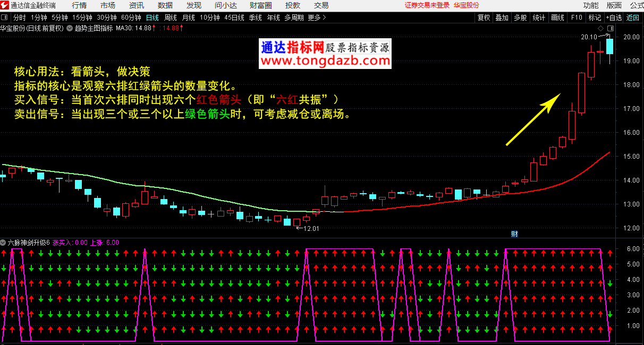Expand the 六脉神剑升级6 sub-indicator dropdown
This screenshot has width=644, height=345.
point(4,242)
